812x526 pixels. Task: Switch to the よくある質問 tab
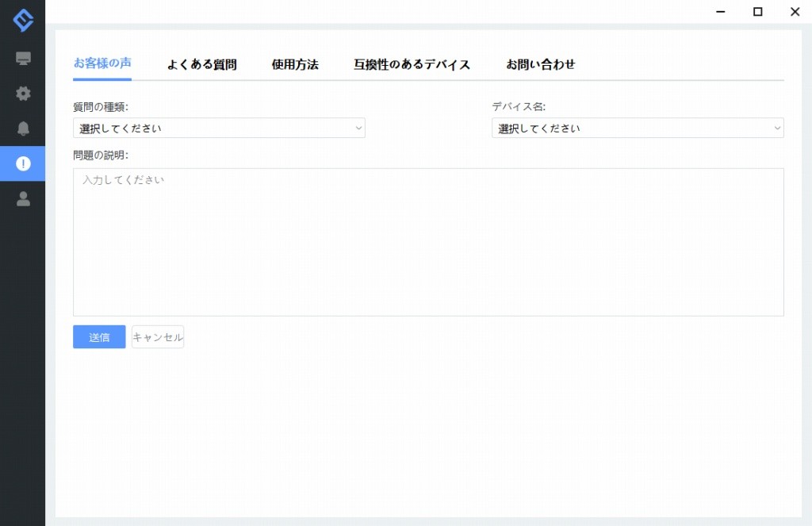(x=202, y=64)
